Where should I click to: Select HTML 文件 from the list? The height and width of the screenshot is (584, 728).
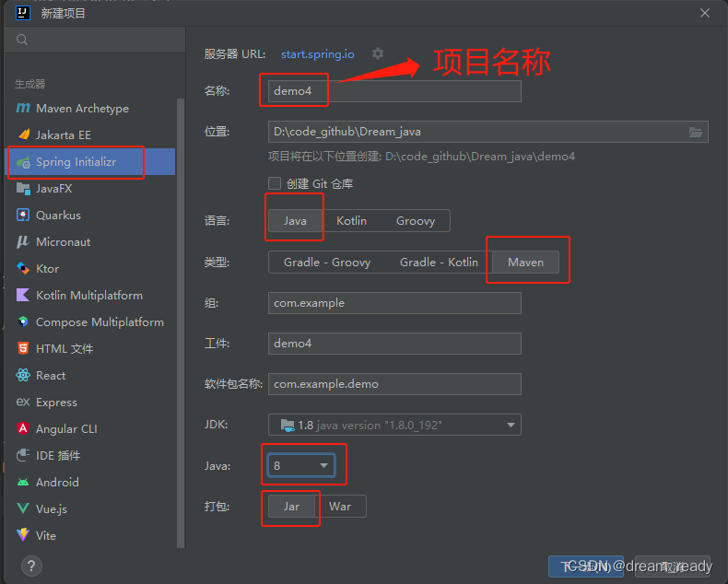[x=90, y=348]
